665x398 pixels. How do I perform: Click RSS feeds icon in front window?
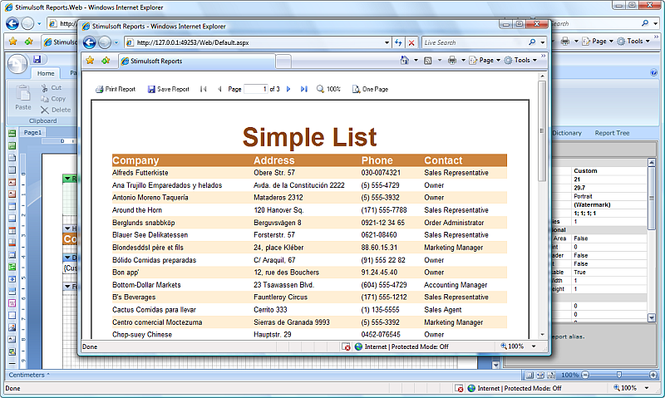click(428, 60)
